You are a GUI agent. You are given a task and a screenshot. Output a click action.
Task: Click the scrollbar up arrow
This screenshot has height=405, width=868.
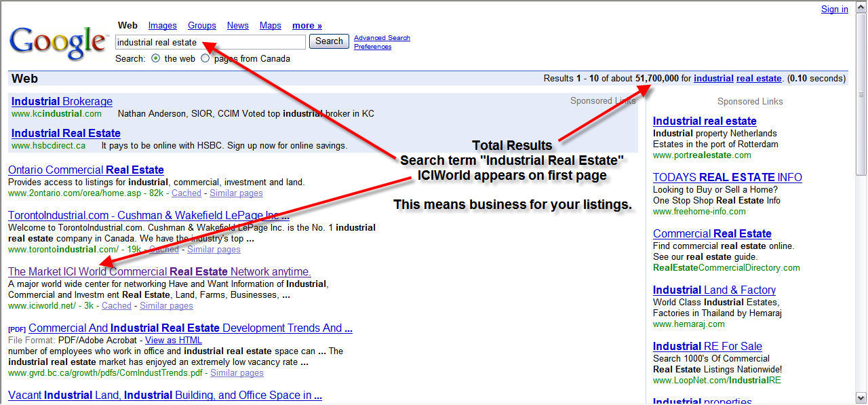click(861, 8)
